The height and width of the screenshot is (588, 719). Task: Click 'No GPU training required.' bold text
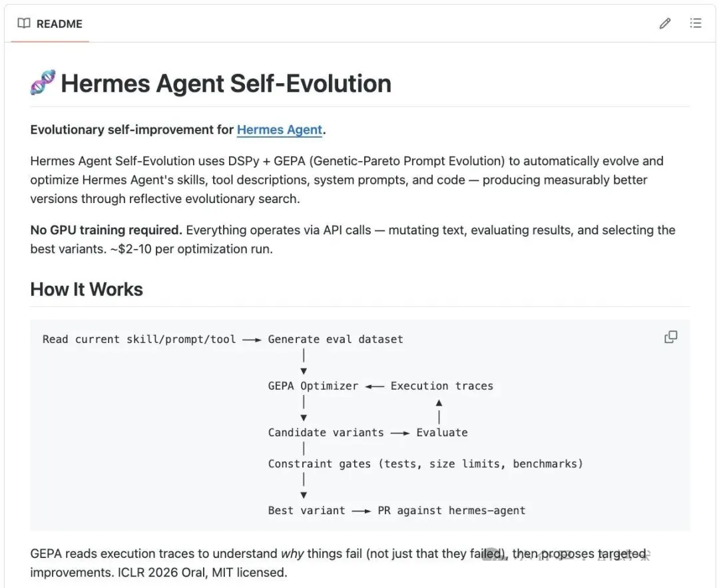107,230
